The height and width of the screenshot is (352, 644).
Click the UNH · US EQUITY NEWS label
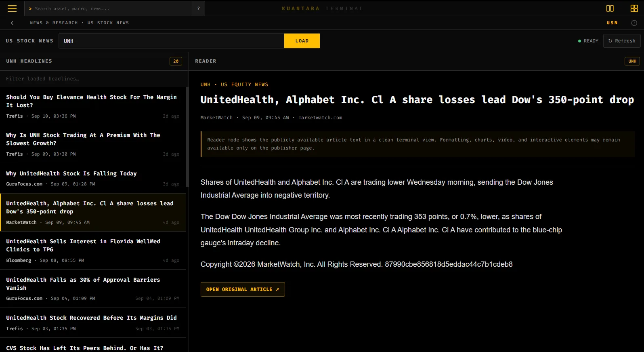pyautogui.click(x=234, y=84)
